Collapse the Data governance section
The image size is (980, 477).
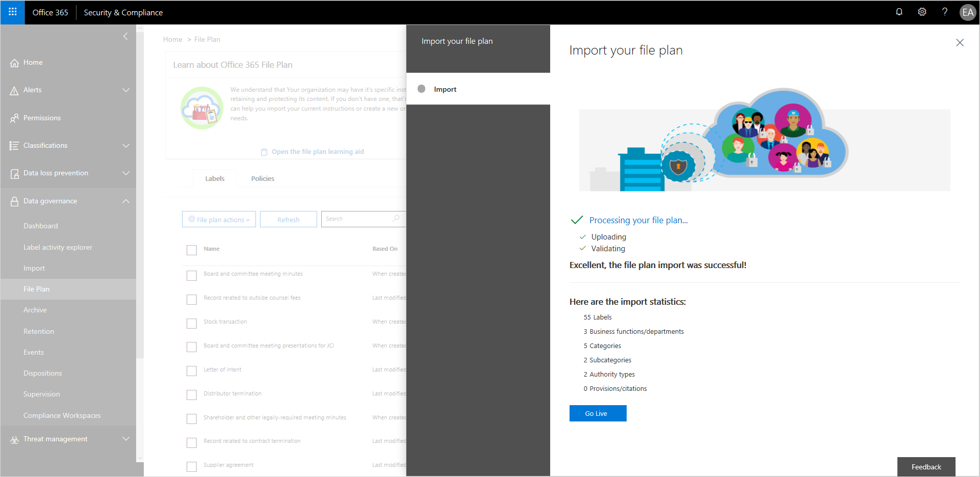point(125,201)
